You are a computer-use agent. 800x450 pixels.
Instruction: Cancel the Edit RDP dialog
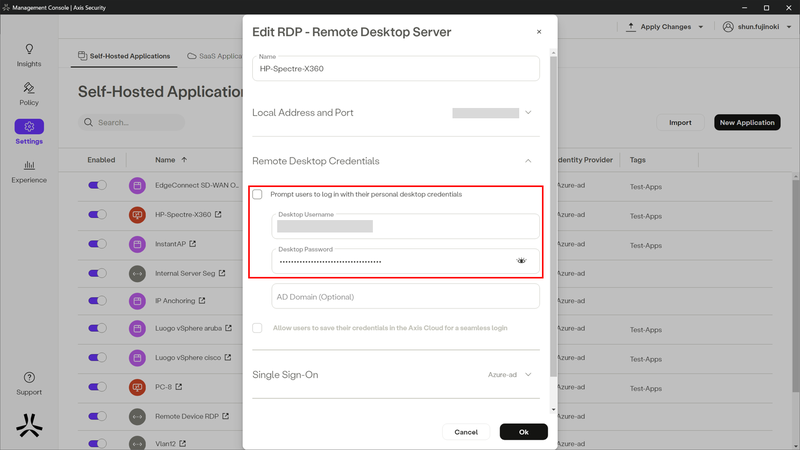(x=466, y=432)
